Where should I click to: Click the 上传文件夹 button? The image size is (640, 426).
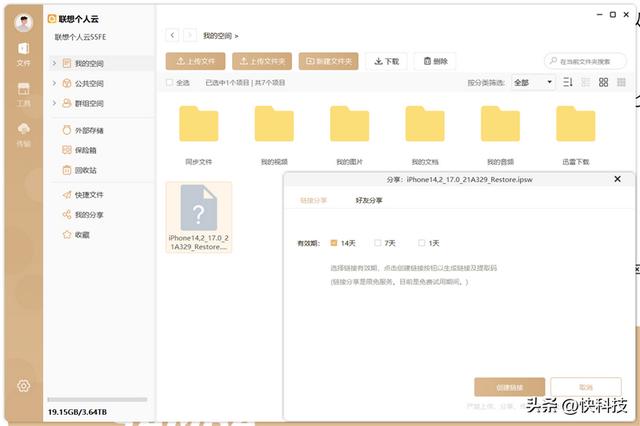(x=262, y=61)
